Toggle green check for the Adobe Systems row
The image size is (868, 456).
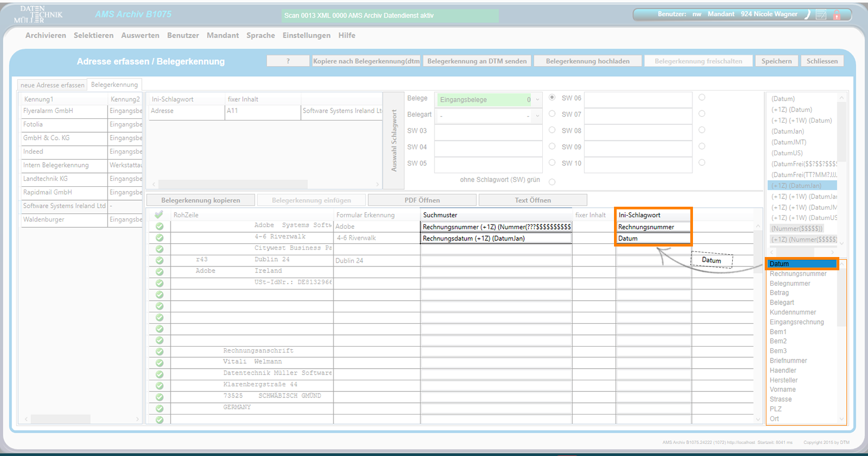[160, 227]
